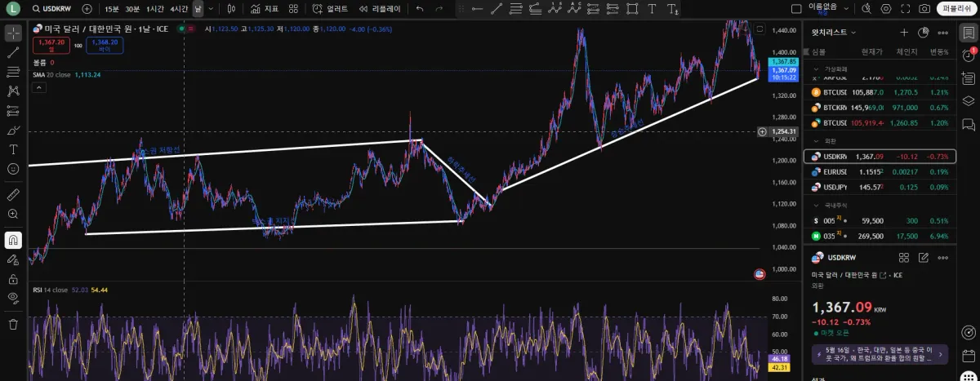Enter fullscreen mode

[x=905, y=9]
